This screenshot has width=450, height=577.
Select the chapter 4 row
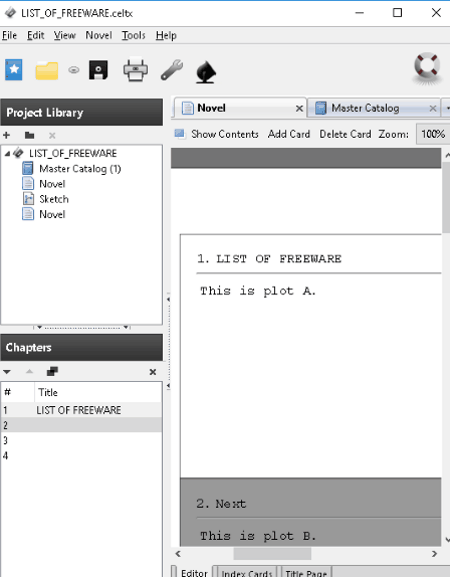[x=81, y=456]
